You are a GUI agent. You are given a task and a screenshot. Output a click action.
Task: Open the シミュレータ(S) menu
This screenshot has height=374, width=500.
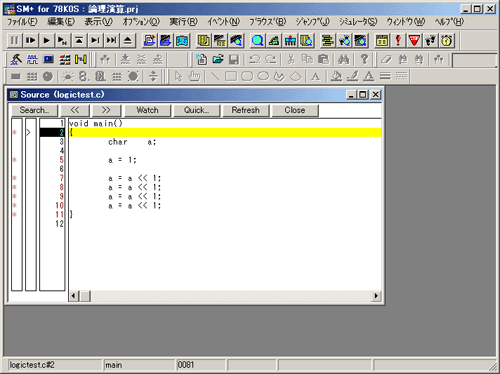(358, 22)
